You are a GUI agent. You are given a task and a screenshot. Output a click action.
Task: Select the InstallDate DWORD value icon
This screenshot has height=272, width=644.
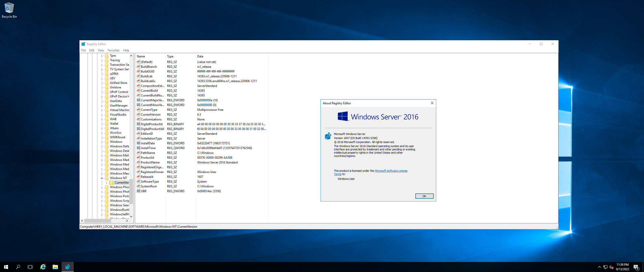click(x=138, y=143)
